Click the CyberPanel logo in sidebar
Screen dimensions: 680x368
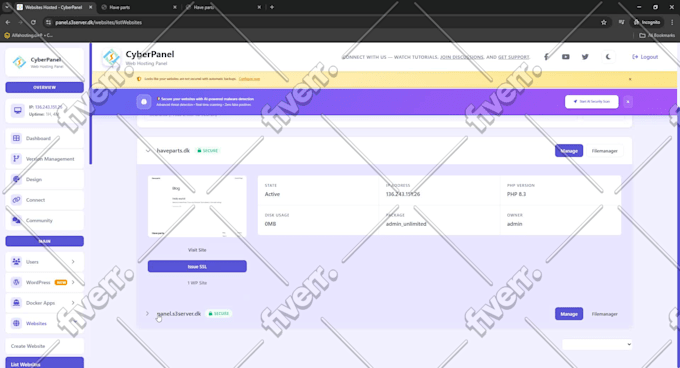[19, 62]
